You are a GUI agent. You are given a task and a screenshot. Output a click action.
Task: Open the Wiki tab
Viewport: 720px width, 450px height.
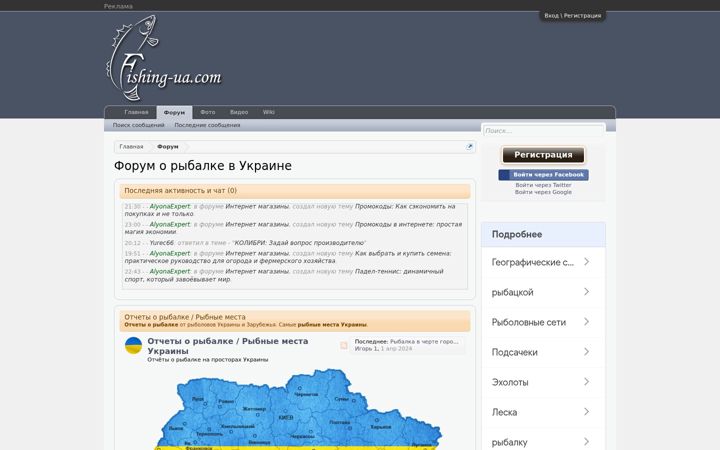pyautogui.click(x=269, y=112)
